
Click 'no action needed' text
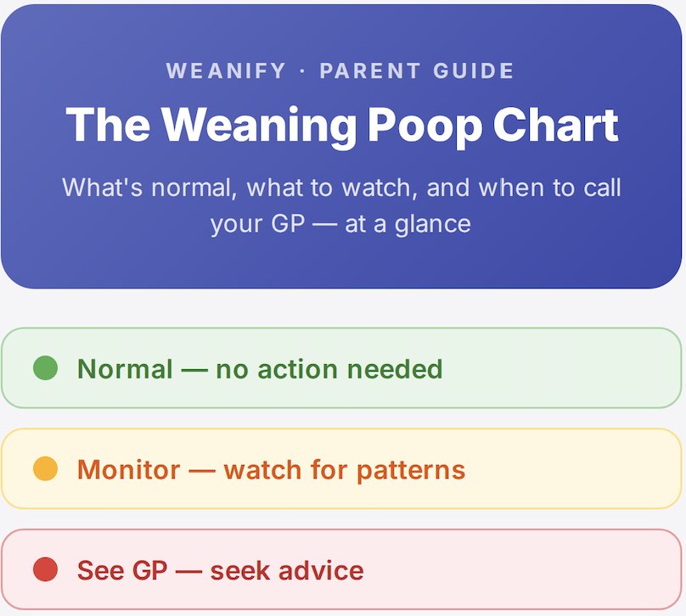pos(329,369)
